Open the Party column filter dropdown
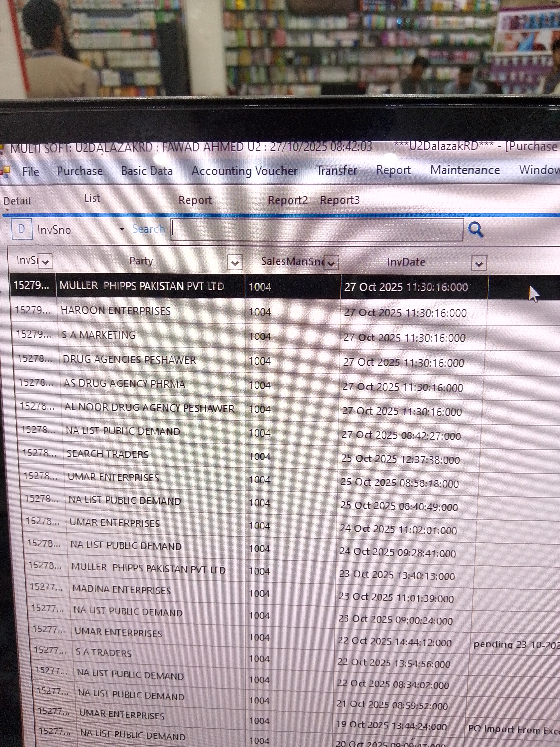 pyautogui.click(x=235, y=262)
